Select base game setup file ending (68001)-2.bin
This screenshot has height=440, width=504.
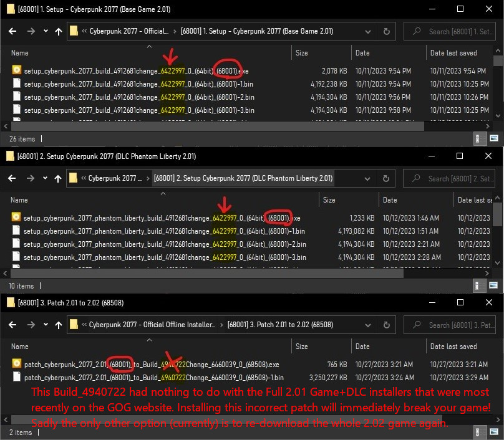139,97
